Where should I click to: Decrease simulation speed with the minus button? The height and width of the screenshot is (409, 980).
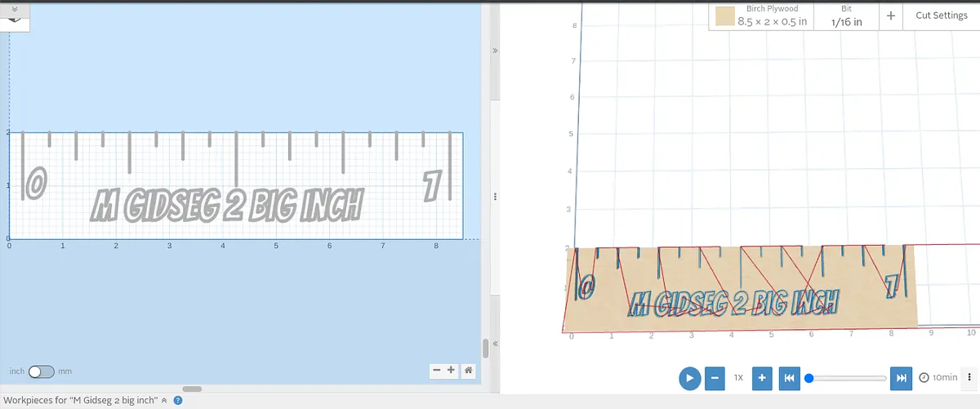pos(715,378)
